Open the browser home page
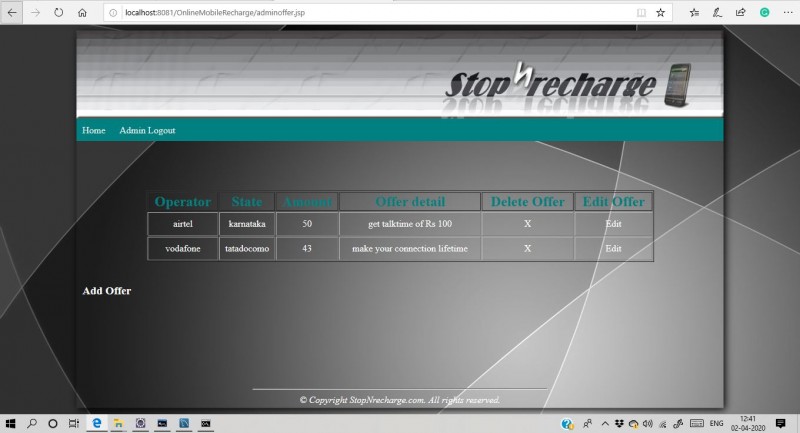 pyautogui.click(x=82, y=13)
